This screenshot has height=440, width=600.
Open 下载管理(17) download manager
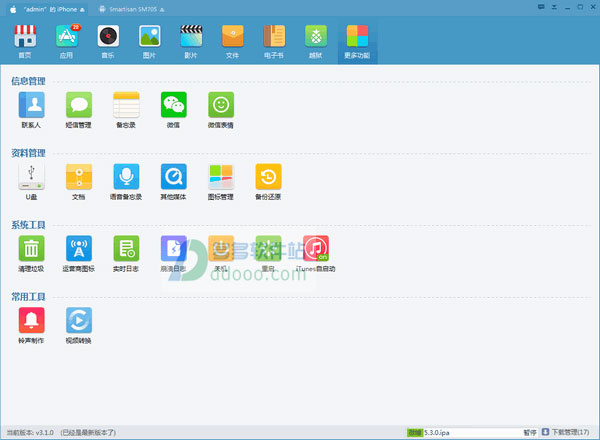pos(566,432)
